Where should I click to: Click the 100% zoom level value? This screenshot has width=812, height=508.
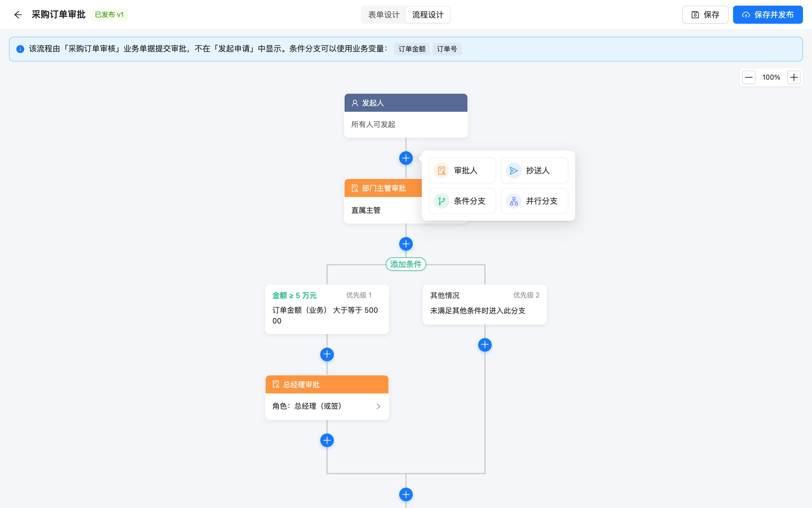(x=771, y=78)
